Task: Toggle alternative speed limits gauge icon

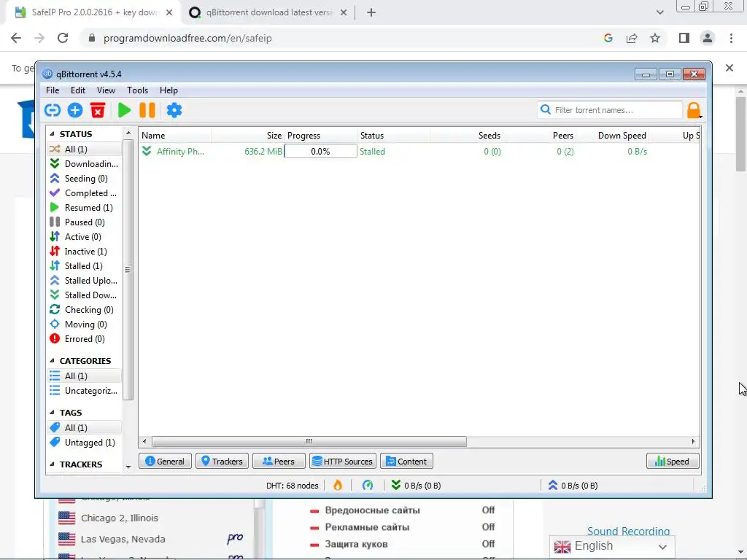Action: tap(368, 485)
